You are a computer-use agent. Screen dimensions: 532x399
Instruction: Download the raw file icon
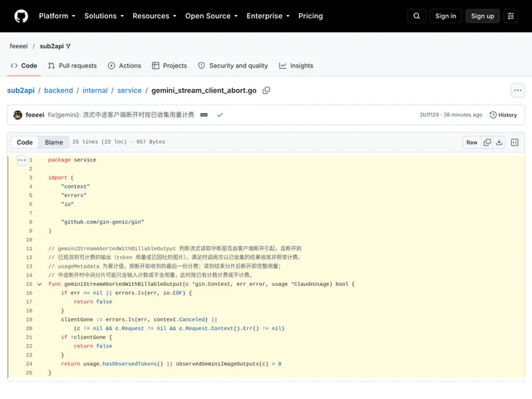[x=499, y=142]
